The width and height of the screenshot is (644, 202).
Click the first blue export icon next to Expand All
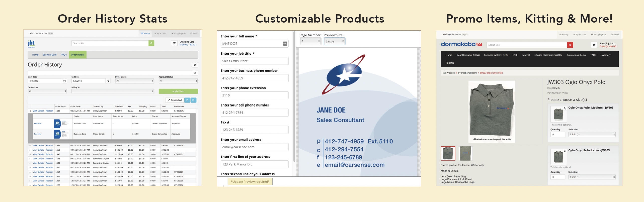tap(187, 100)
